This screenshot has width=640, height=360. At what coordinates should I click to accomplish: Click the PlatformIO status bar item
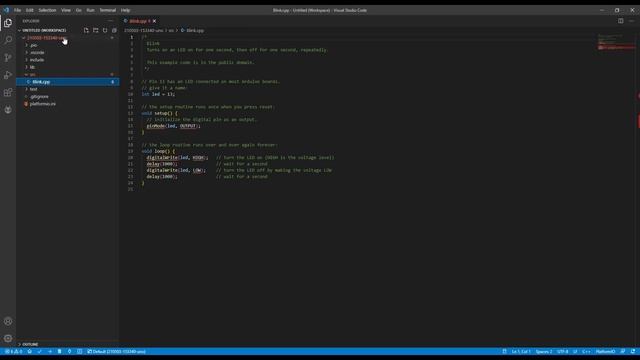[605, 351]
